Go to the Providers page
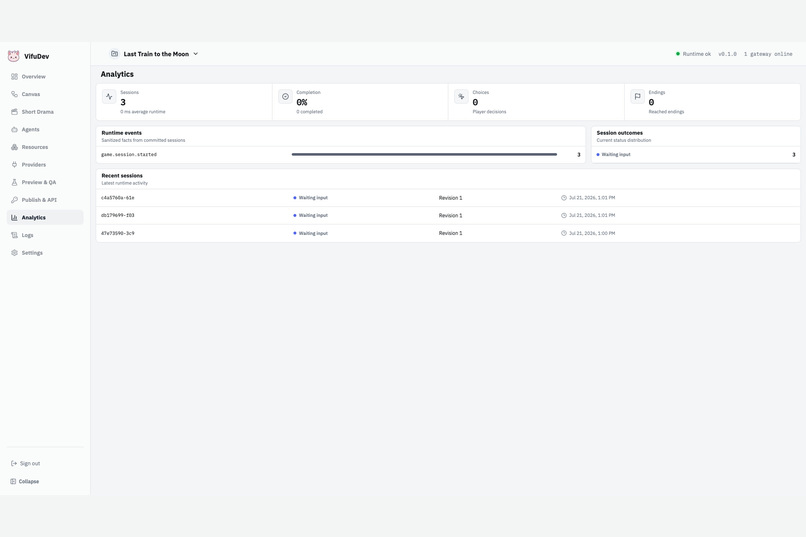 point(33,164)
